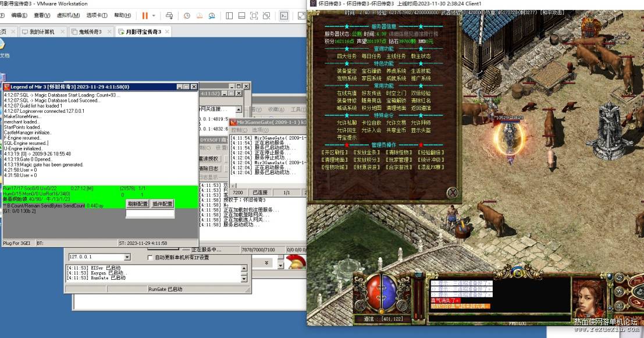The height and width of the screenshot is (338, 644).
Task: Close the 我的计算机 tab
Action: click(62, 31)
